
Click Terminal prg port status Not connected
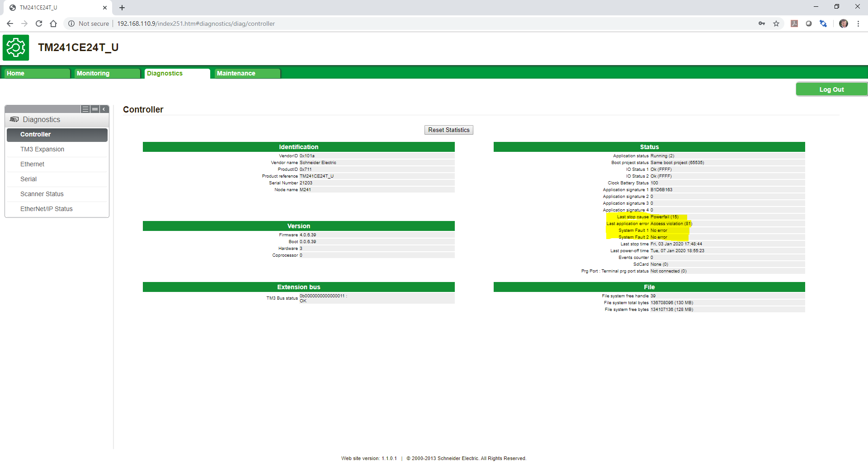pos(669,271)
